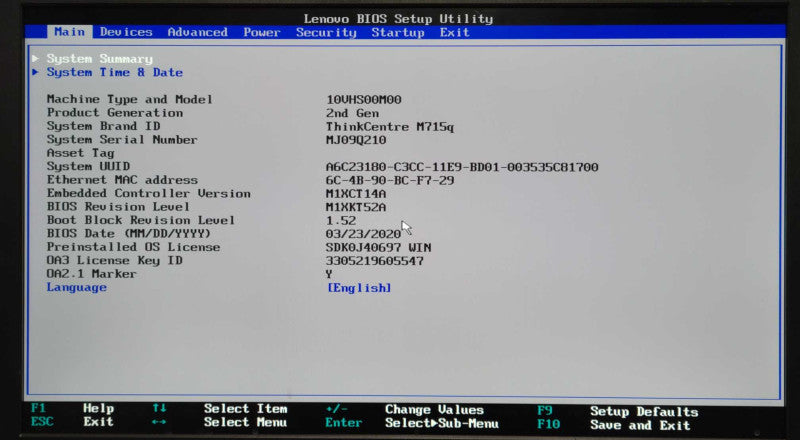The width and height of the screenshot is (800, 440).
Task: Click Lenovo BIOS Setup Utility title
Action: (398, 19)
